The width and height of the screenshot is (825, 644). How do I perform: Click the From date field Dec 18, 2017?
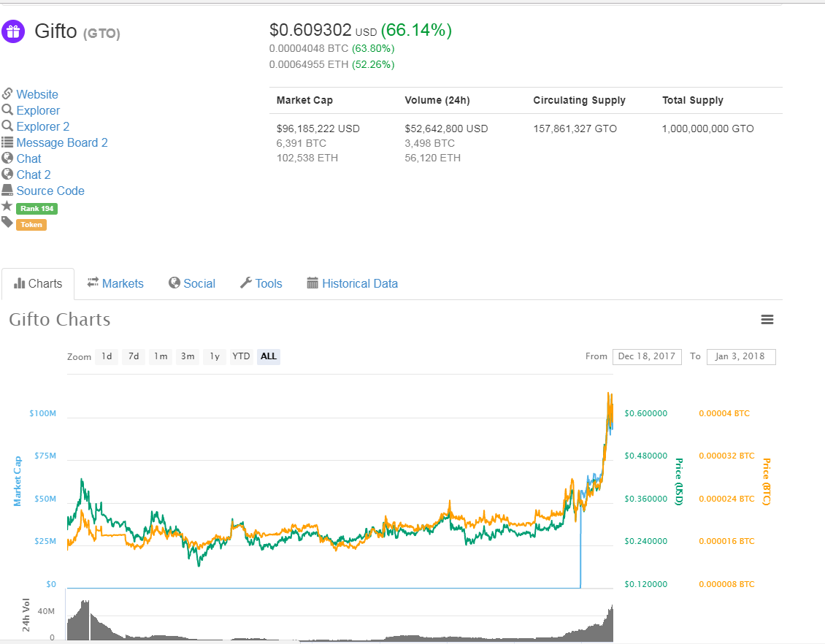point(647,357)
